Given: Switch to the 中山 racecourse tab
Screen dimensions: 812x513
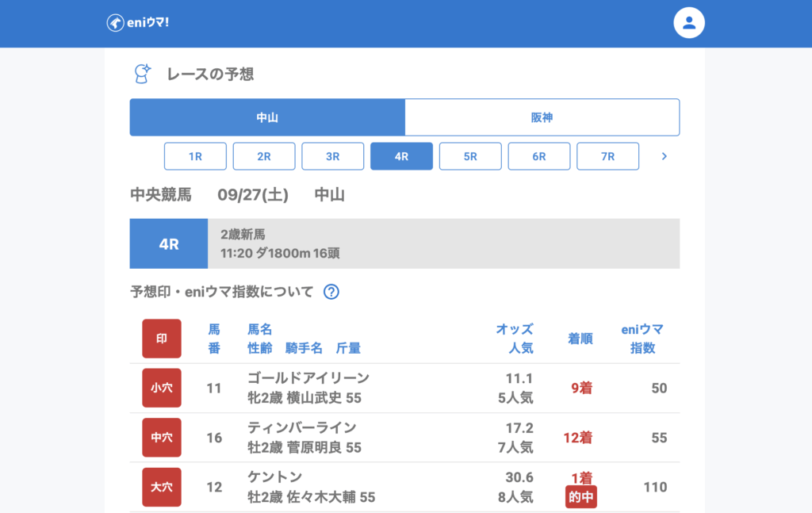Looking at the screenshot, I should [267, 117].
